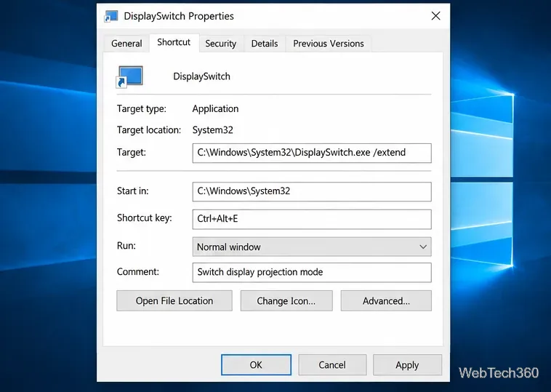Click the DisplaySwitch Properties title text

(179, 16)
